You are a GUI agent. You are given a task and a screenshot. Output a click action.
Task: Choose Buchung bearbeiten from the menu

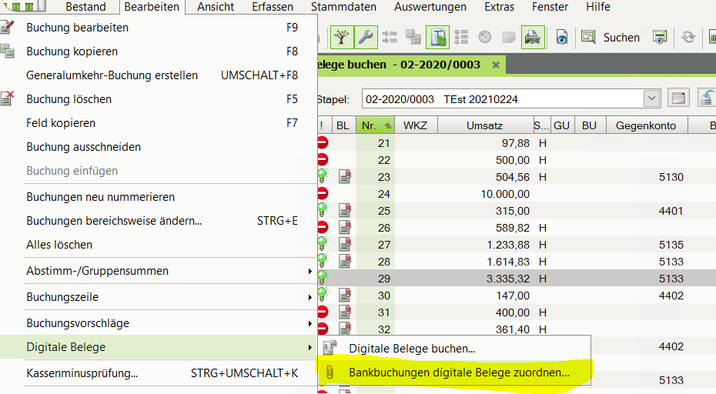[x=158, y=27]
